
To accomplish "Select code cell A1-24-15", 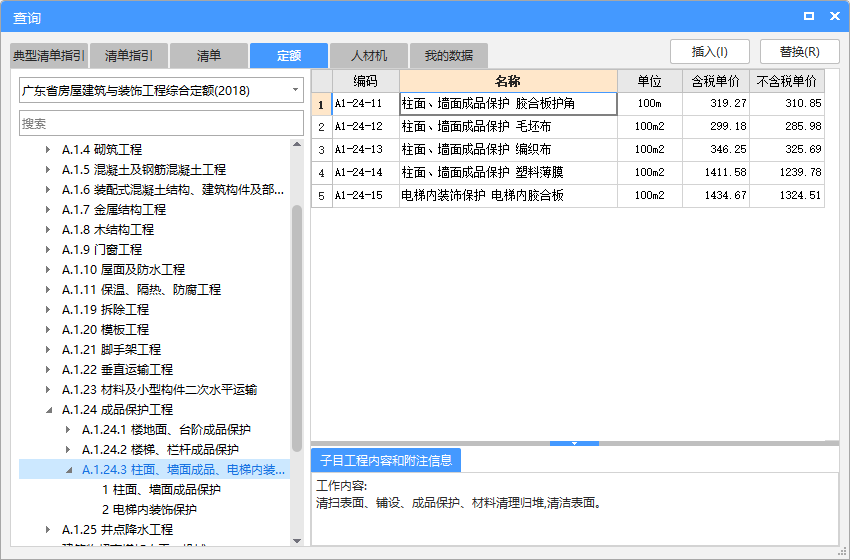I will tap(366, 196).
